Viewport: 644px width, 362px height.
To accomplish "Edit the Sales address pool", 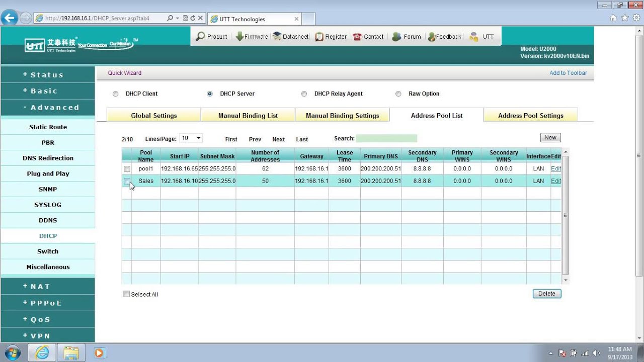I will (556, 181).
